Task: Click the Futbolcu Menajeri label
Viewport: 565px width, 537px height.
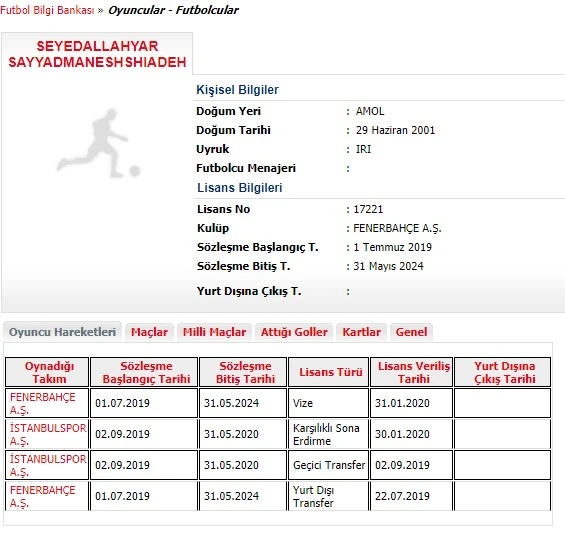Action: pyautogui.click(x=246, y=168)
